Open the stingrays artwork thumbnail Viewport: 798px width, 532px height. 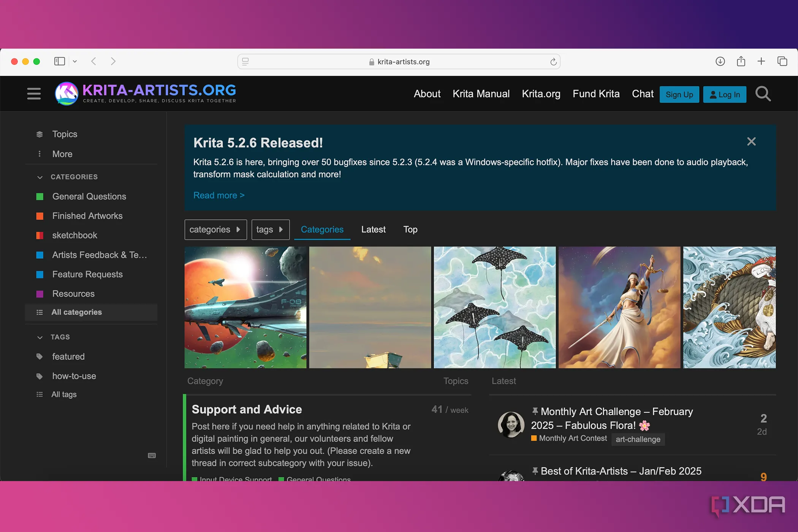point(495,307)
